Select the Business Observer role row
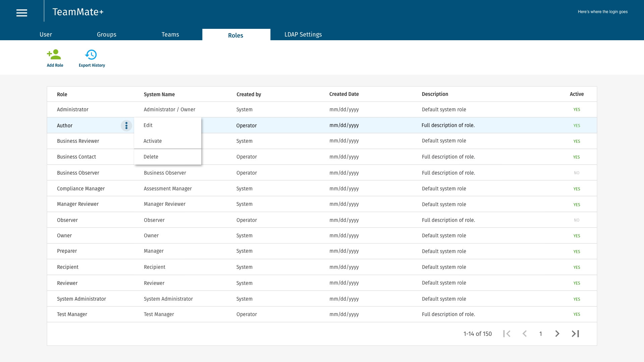Image resolution: width=644 pixels, height=362 pixels. click(x=78, y=173)
